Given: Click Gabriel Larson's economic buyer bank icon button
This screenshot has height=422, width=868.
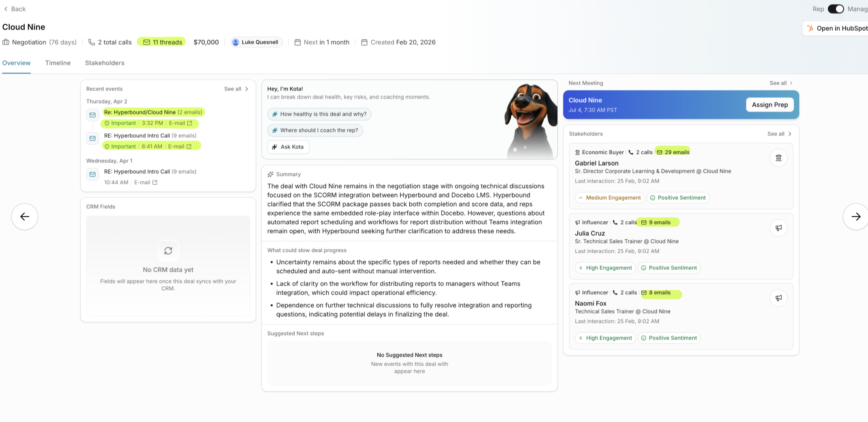Looking at the screenshot, I should tap(779, 158).
